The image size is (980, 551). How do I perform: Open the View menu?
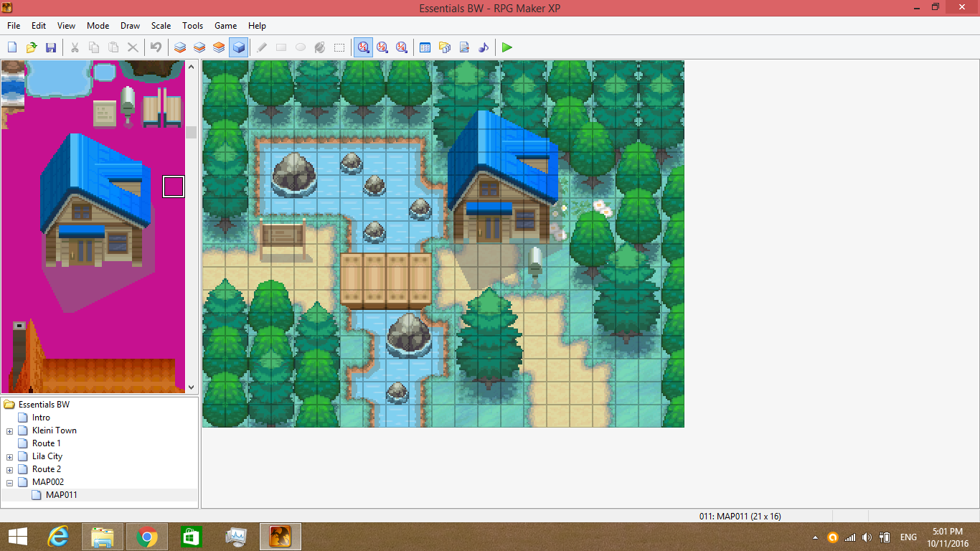click(x=66, y=26)
